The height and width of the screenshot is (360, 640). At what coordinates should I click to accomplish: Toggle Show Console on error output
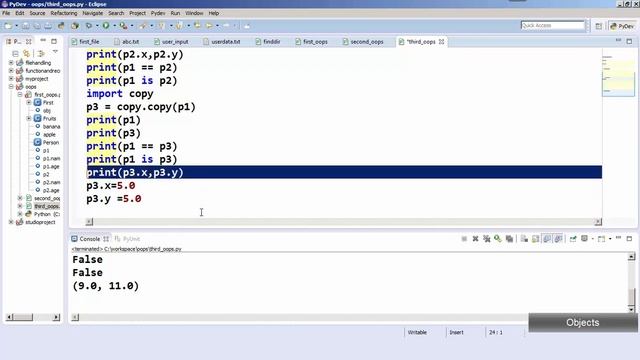click(x=558, y=239)
